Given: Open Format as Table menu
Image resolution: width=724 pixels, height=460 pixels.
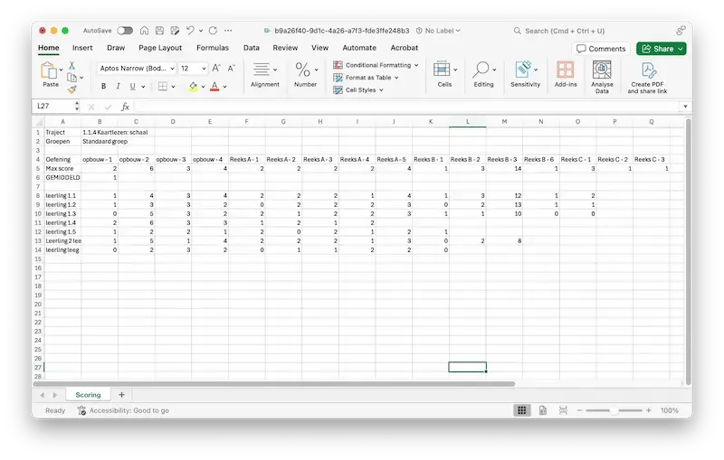Looking at the screenshot, I should tap(366, 78).
